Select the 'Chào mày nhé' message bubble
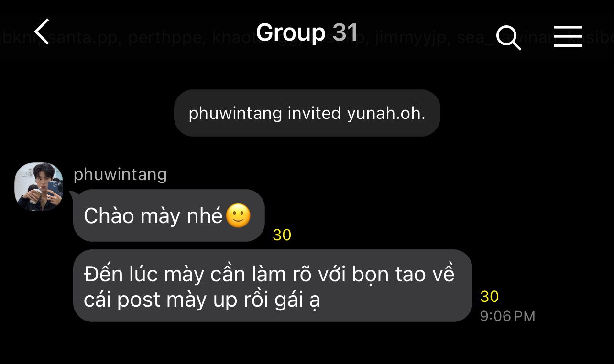Viewport: 614px width, 364px height. (169, 215)
